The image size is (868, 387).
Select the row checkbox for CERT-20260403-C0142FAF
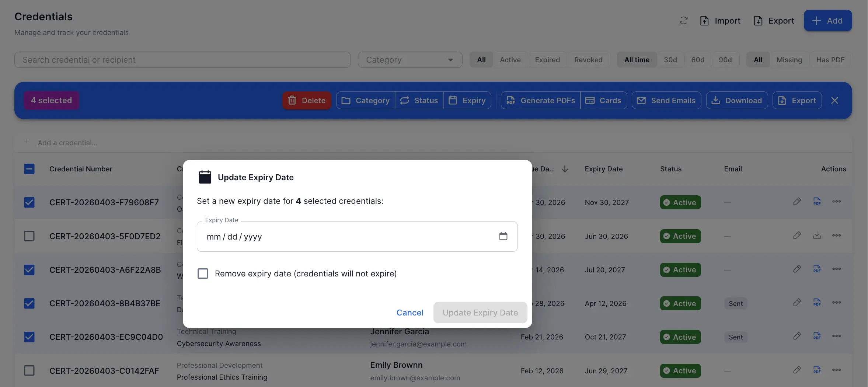tap(29, 370)
